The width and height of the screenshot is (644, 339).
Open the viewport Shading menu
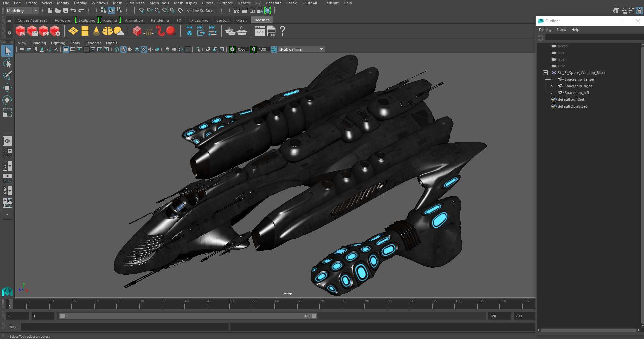pyautogui.click(x=39, y=43)
